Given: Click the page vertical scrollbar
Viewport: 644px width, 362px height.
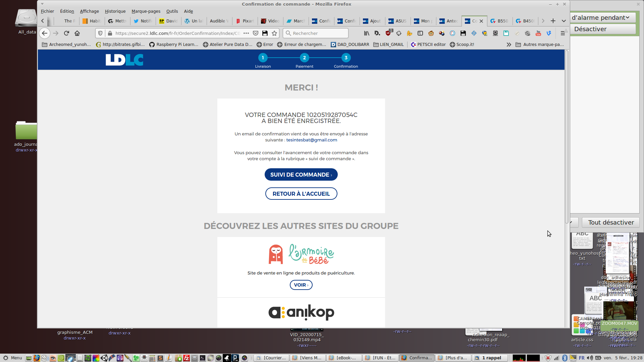Looking at the screenshot, I should coord(567,134).
